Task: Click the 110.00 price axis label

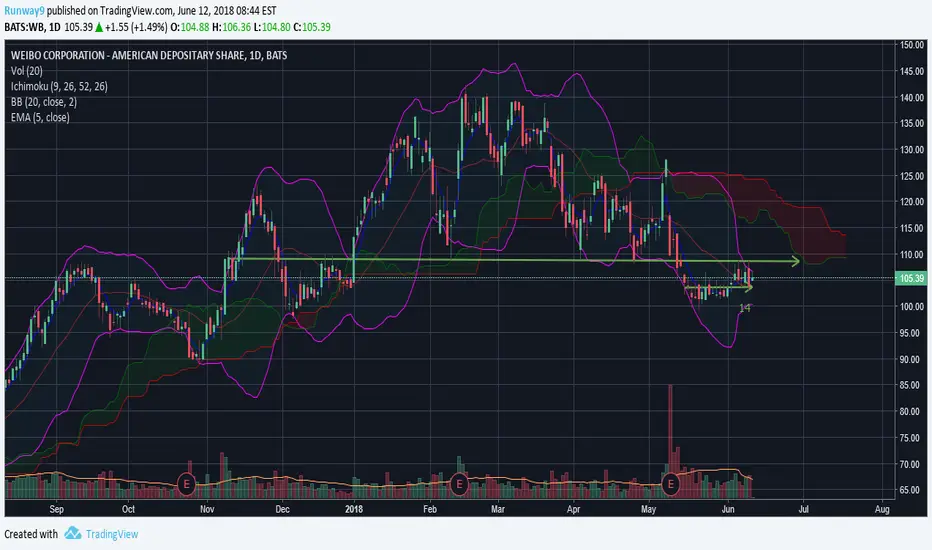Action: click(912, 254)
